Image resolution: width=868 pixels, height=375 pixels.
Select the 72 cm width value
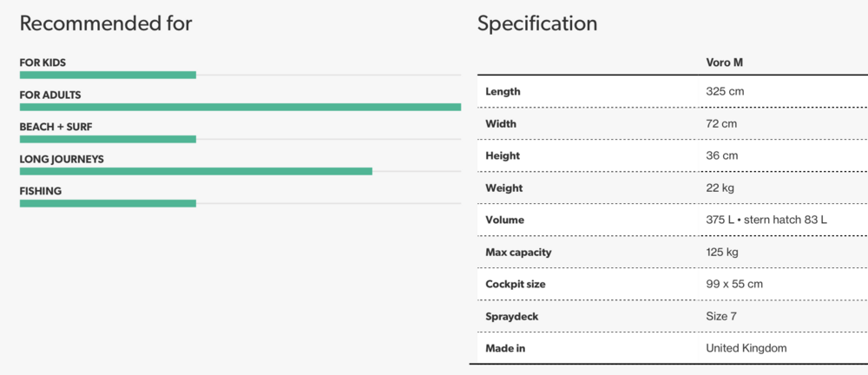coord(721,123)
